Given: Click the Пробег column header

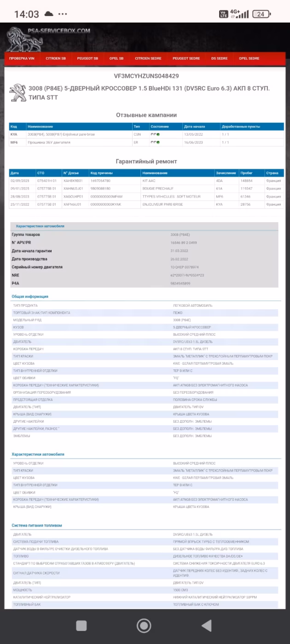Looking at the screenshot, I should coord(246,173).
